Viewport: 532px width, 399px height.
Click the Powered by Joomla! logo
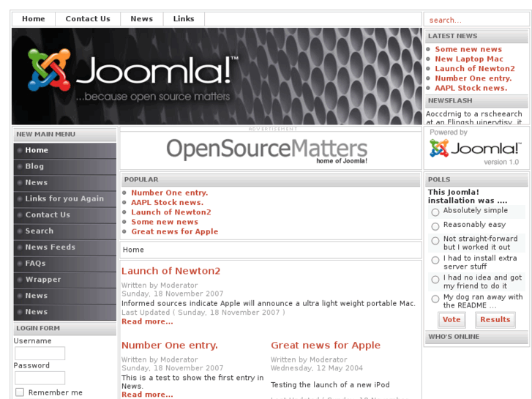(475, 149)
